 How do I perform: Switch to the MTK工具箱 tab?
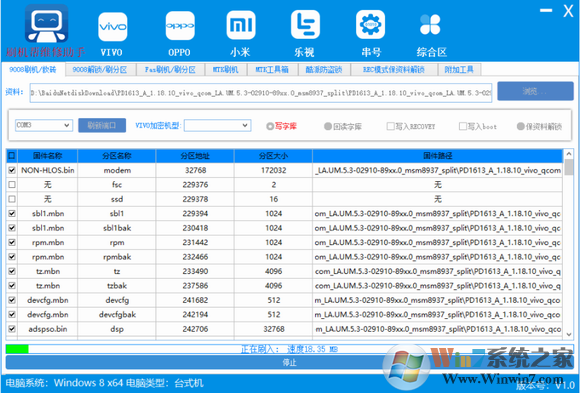pos(272,70)
